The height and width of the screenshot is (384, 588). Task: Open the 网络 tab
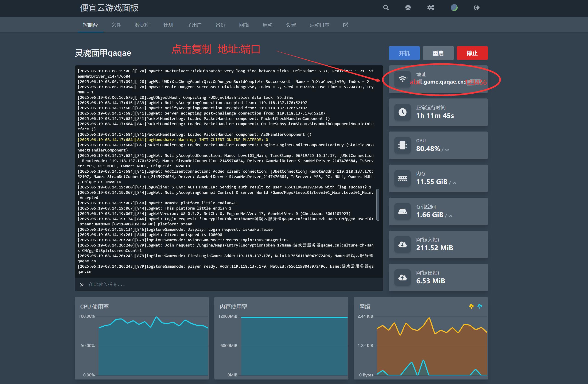coord(244,25)
